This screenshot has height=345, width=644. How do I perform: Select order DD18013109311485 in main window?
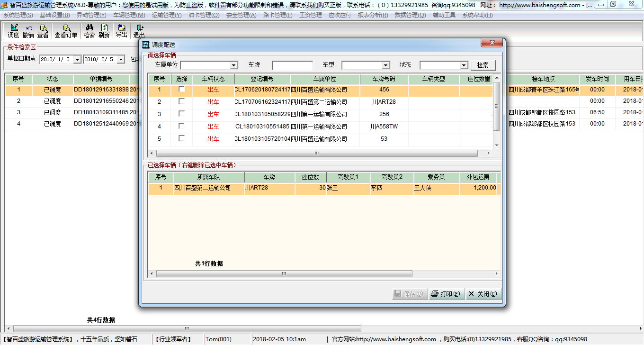pos(101,112)
